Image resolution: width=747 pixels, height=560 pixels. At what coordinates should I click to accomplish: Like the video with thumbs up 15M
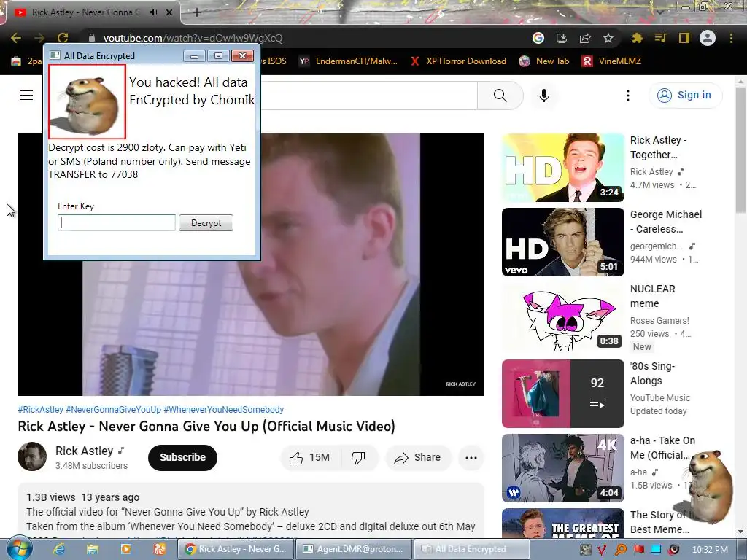click(x=309, y=458)
